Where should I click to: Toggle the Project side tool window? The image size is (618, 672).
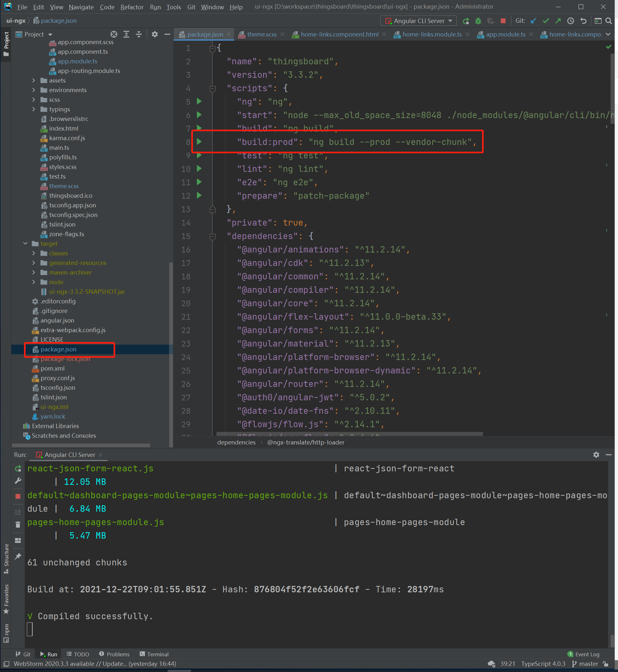[x=6, y=44]
